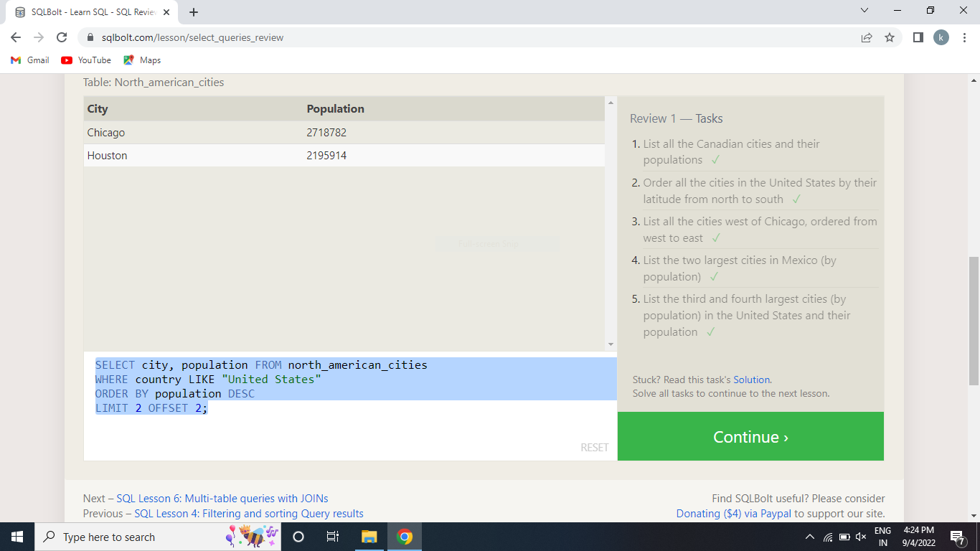This screenshot has height=551, width=980.
Task: Open the tab search dropdown arrow
Action: point(864,11)
